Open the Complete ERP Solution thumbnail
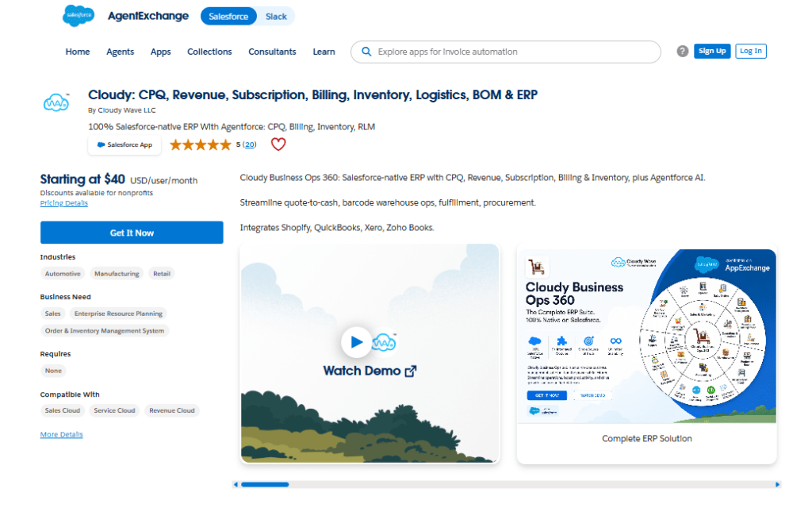Viewport: 812px width, 508px height. click(646, 336)
